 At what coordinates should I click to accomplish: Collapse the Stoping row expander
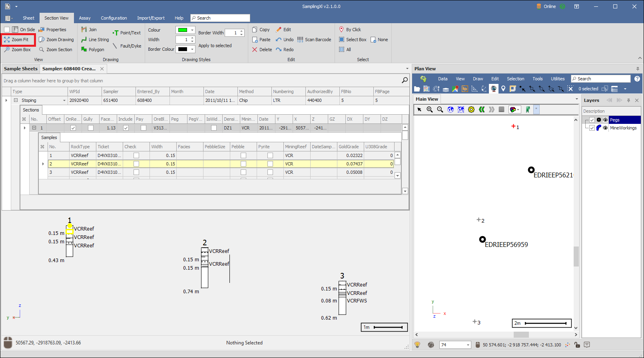coord(16,100)
